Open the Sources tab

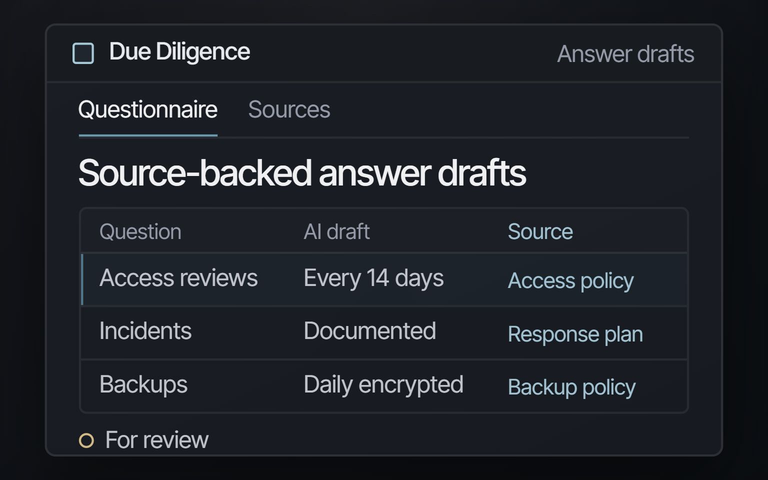tap(289, 110)
